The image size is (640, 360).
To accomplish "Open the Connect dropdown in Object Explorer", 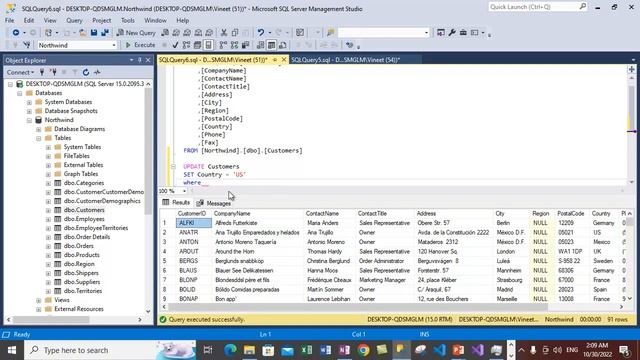I will [20, 72].
